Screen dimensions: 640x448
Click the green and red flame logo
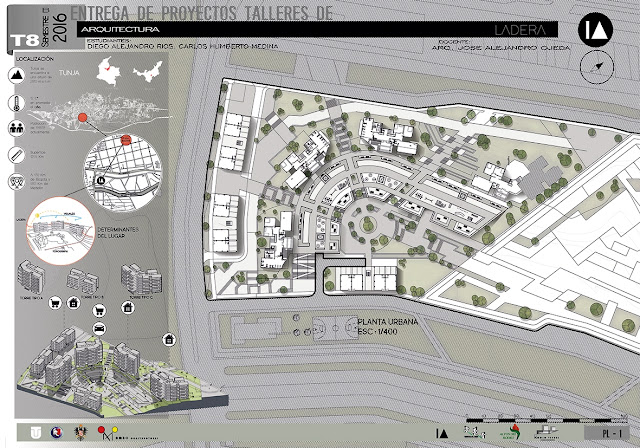click(x=510, y=432)
